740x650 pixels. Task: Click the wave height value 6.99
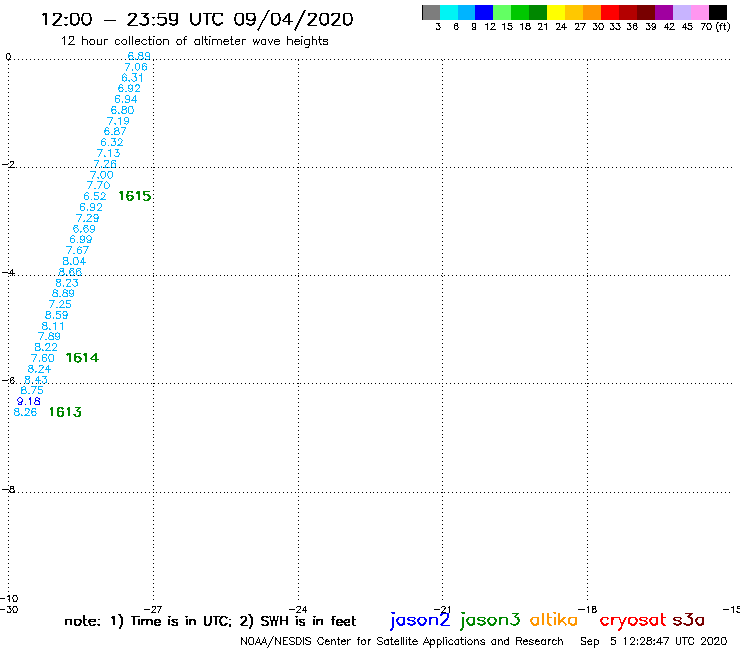click(x=81, y=239)
